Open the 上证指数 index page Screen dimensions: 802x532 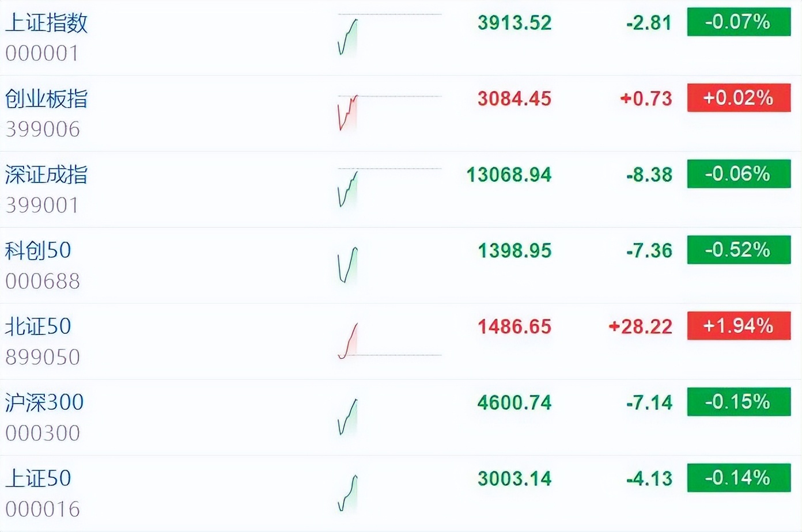46,24
